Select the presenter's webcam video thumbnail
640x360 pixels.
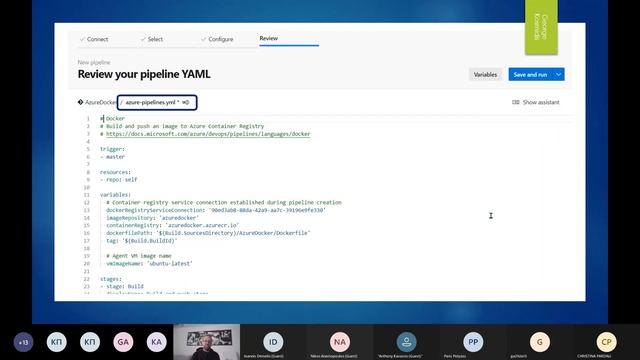pos(207,342)
